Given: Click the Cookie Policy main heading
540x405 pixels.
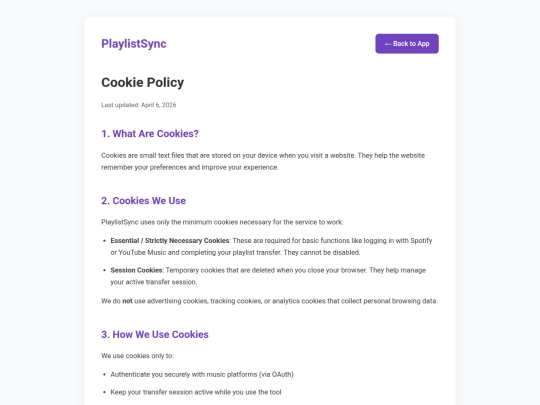Looking at the screenshot, I should pos(143,83).
